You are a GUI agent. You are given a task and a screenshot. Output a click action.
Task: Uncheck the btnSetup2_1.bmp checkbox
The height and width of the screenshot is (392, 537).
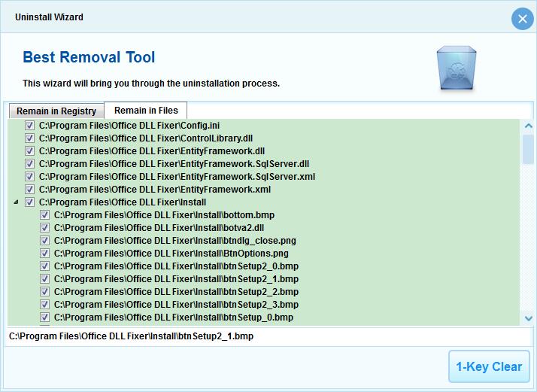tap(44, 279)
